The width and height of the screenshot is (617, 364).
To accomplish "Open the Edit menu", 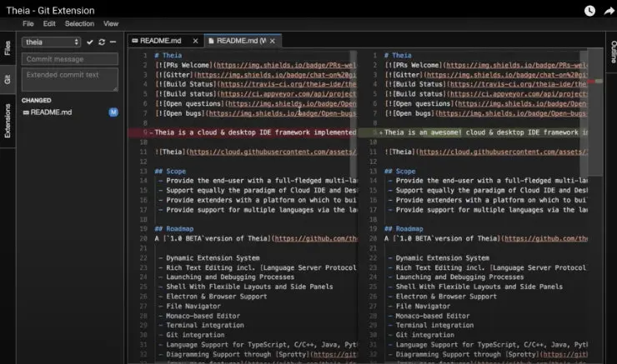I will tap(49, 23).
